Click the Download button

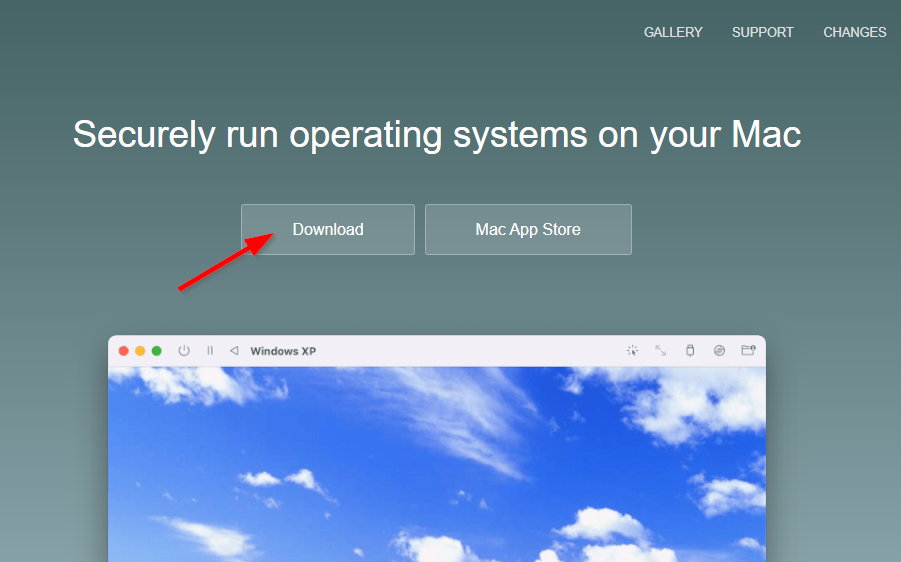[328, 229]
